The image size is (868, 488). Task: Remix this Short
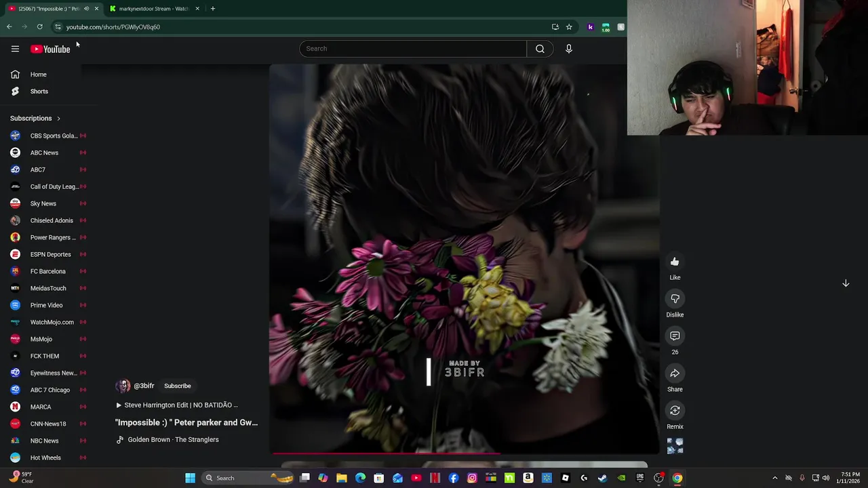675,411
